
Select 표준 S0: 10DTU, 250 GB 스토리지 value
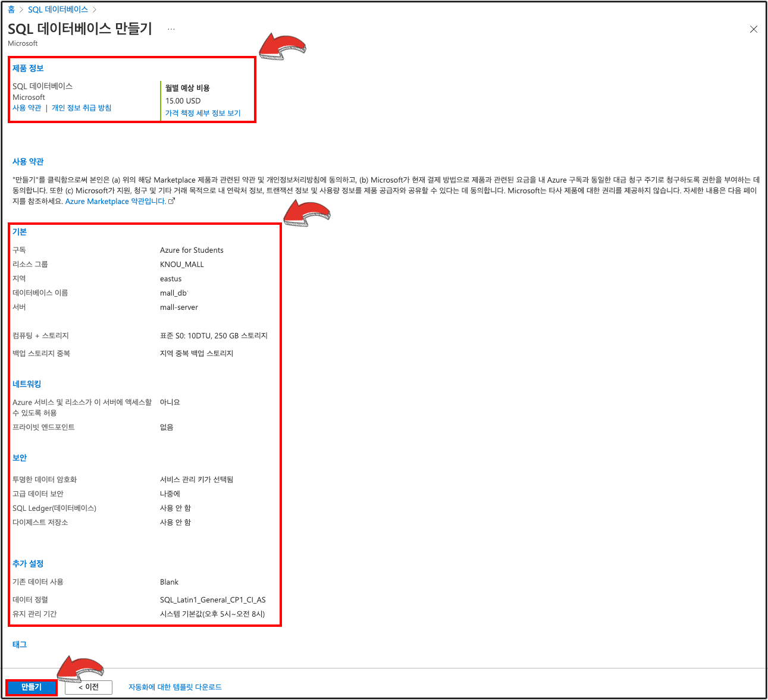[x=214, y=336]
